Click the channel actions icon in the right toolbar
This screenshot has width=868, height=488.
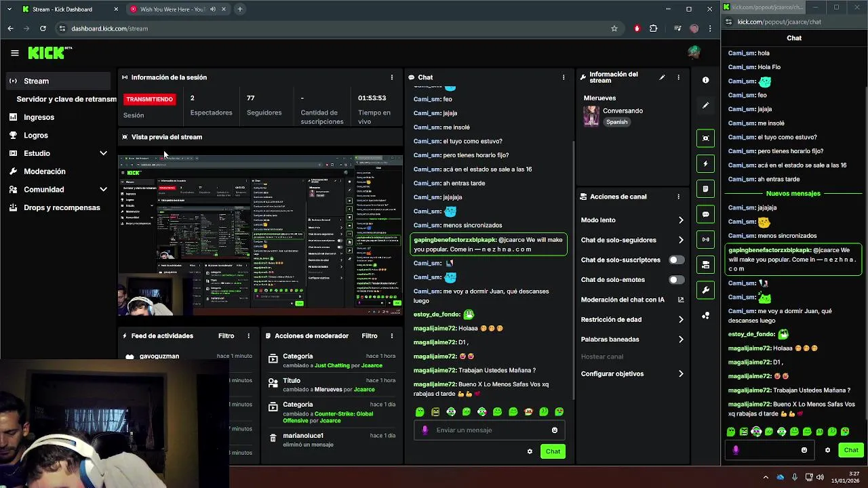click(705, 265)
